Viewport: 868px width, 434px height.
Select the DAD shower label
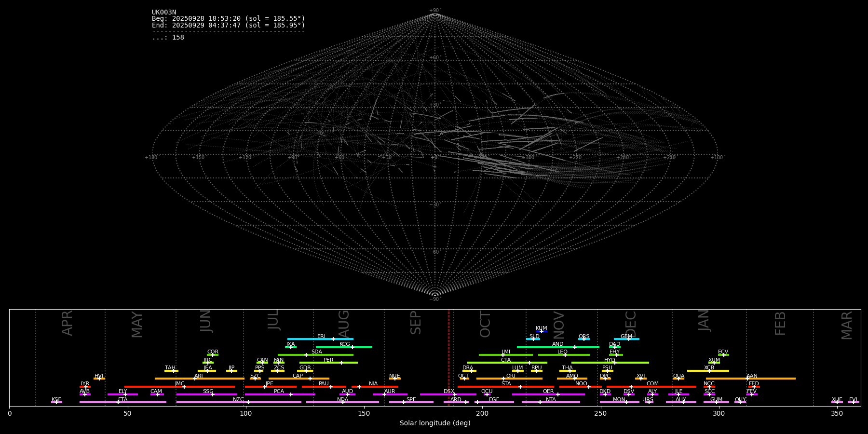(x=614, y=344)
